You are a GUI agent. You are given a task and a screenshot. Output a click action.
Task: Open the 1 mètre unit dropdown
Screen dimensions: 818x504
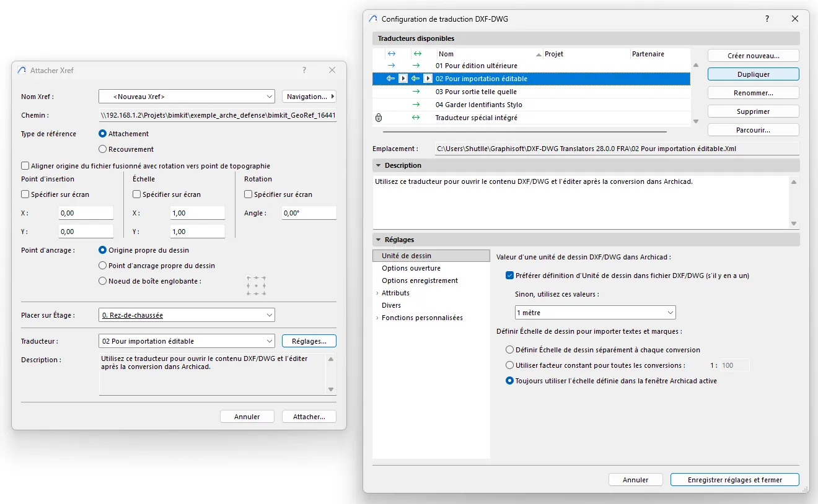click(x=595, y=313)
